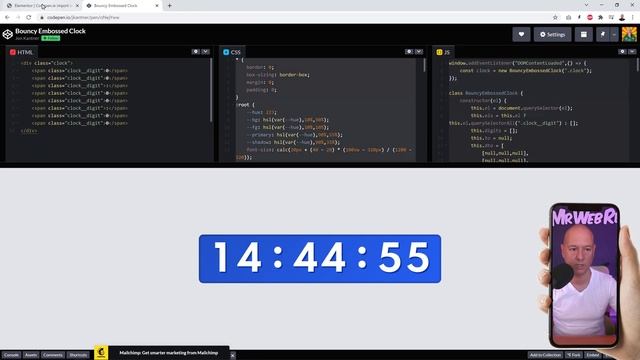Open the browser profile avatar
The height and width of the screenshot is (360, 640).
[x=622, y=18]
